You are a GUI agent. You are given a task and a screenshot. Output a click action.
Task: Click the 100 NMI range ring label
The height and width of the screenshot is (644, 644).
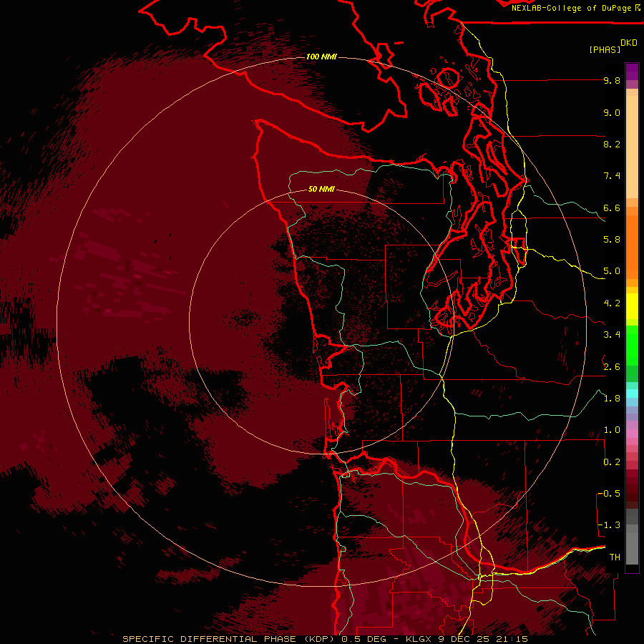321,57
